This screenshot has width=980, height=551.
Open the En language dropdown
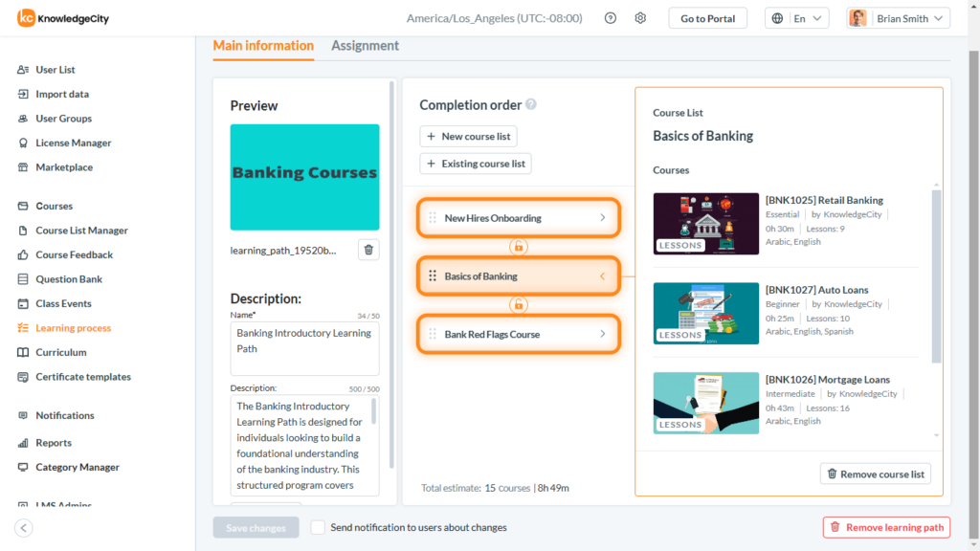(x=797, y=17)
